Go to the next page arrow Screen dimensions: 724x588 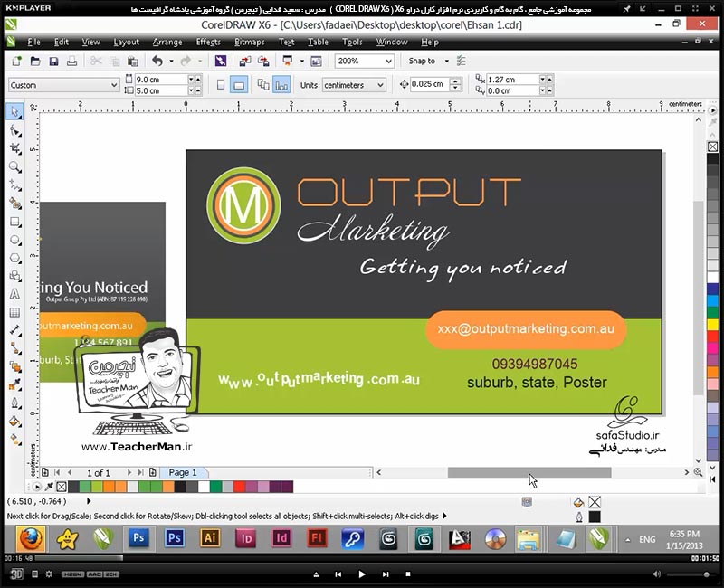tap(129, 472)
